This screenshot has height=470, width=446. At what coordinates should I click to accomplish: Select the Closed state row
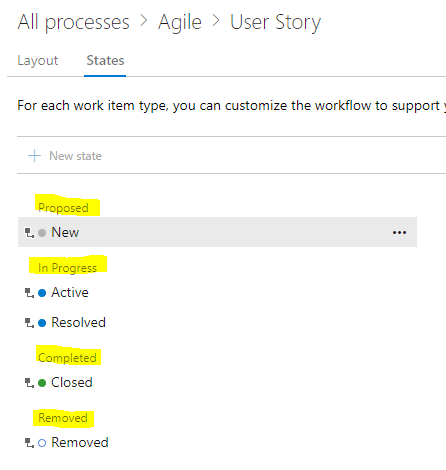click(217, 383)
